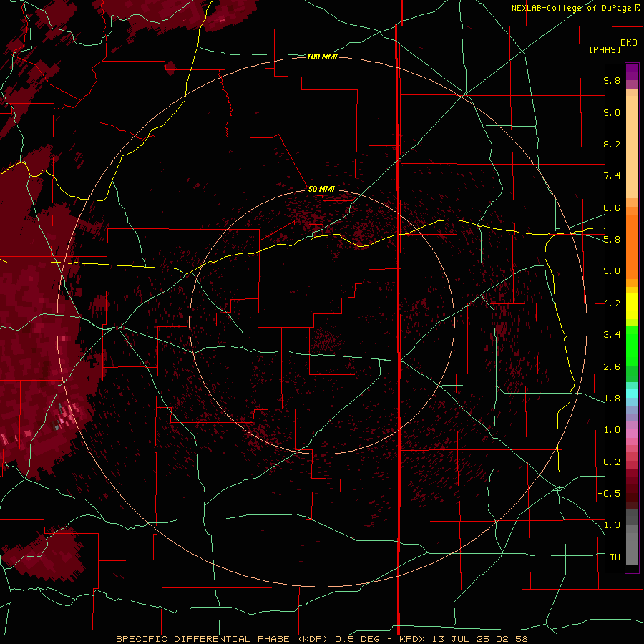Click the 4.2 value on the color scale

[612, 303]
